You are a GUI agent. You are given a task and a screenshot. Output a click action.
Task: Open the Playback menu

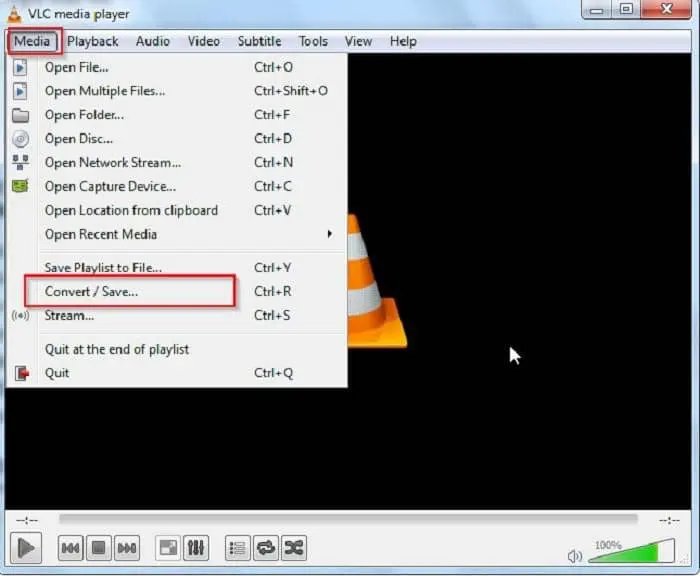coord(93,41)
